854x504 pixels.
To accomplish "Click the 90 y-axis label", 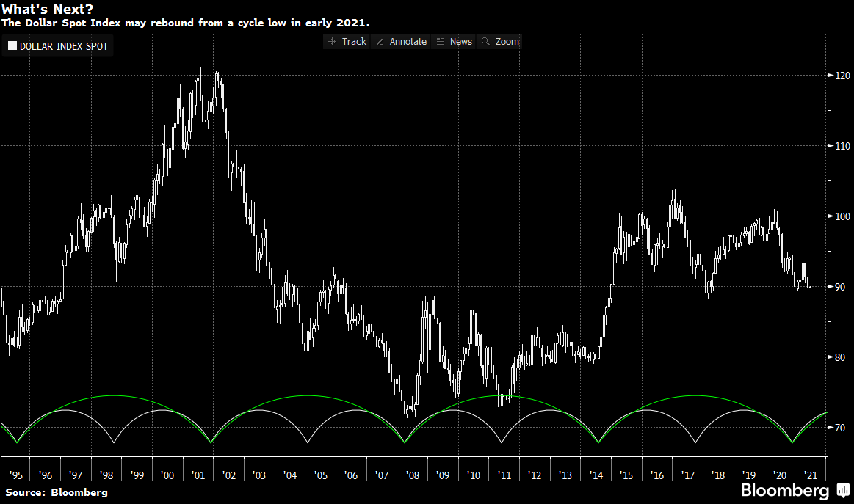I will coord(840,287).
